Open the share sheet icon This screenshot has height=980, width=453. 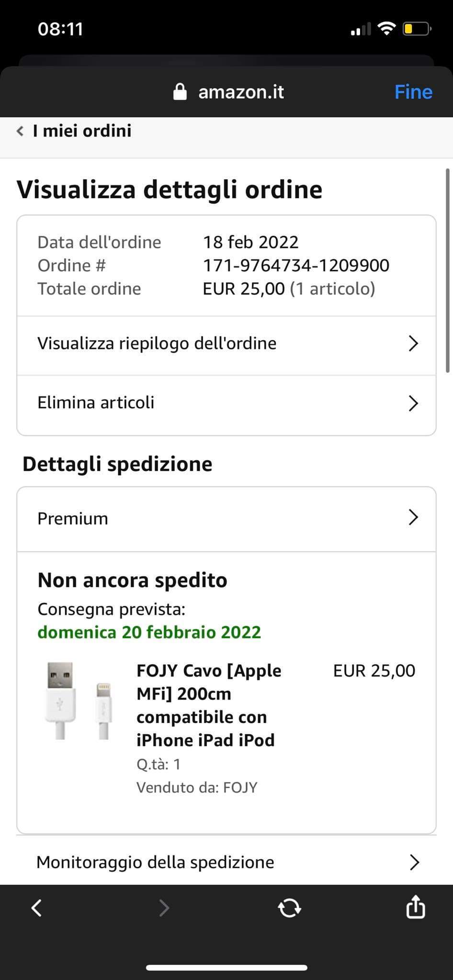(415, 907)
